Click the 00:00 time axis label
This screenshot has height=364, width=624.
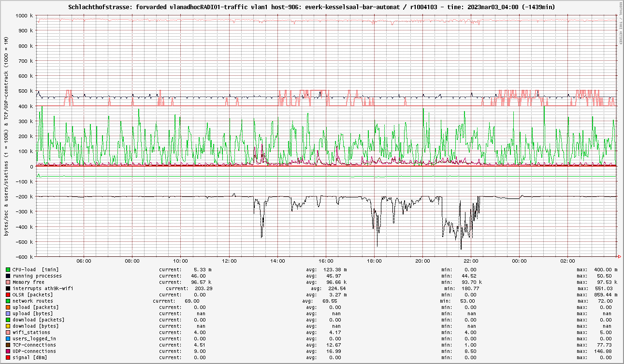click(x=519, y=261)
